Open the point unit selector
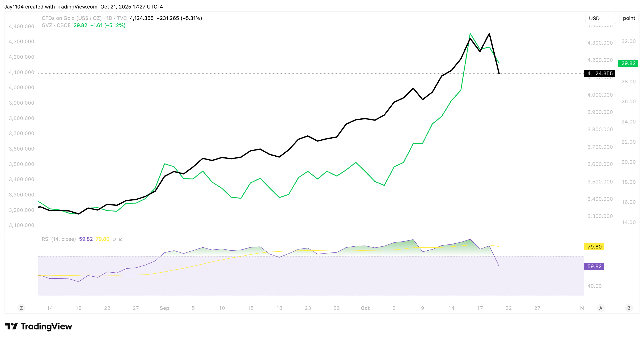The image size is (644, 339). (x=629, y=18)
